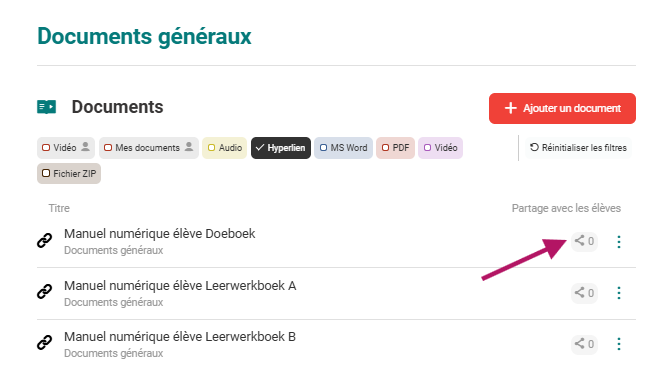The image size is (655, 390).
Task: Click the Documents section book icon
Action: [46, 107]
